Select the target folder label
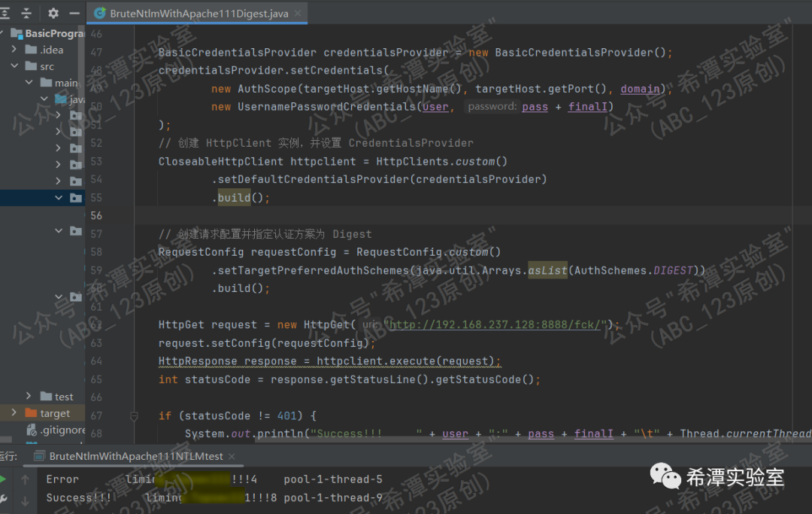Screen dimensions: 812x514 coord(55,413)
